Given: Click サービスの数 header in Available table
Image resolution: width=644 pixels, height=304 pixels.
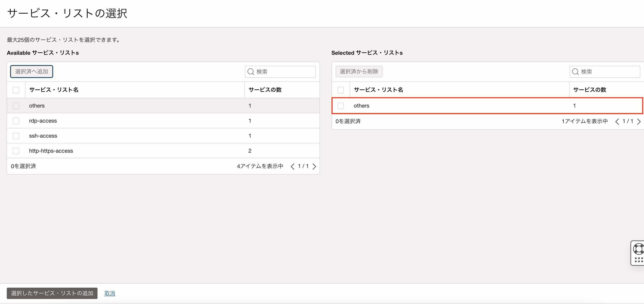Looking at the screenshot, I should click(x=265, y=90).
